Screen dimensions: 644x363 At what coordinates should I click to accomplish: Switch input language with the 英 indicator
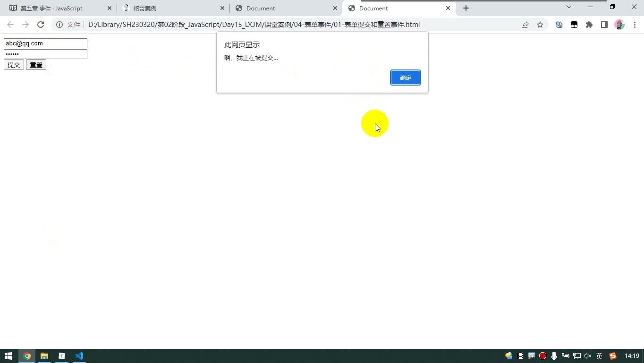point(600,356)
